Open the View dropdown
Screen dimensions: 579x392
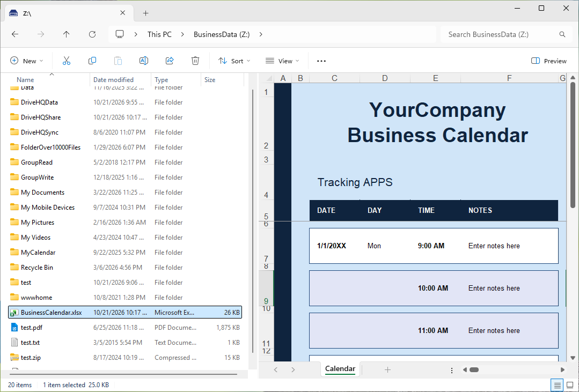pyautogui.click(x=282, y=61)
